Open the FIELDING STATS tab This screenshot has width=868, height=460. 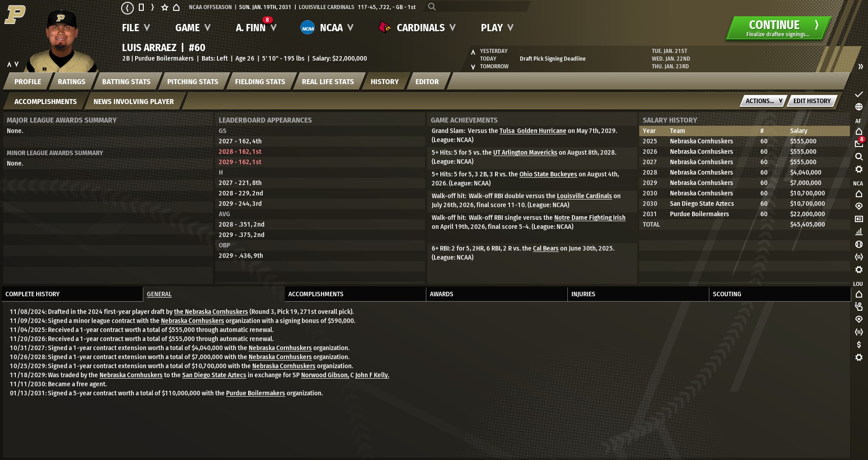pyautogui.click(x=260, y=81)
